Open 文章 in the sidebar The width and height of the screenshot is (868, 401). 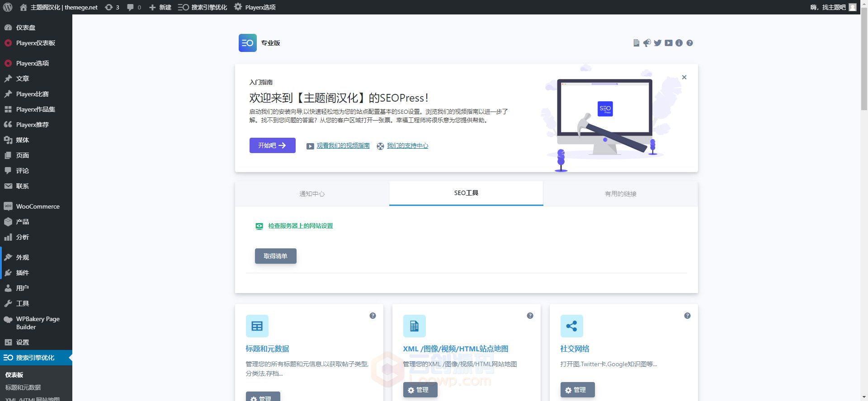pyautogui.click(x=36, y=79)
